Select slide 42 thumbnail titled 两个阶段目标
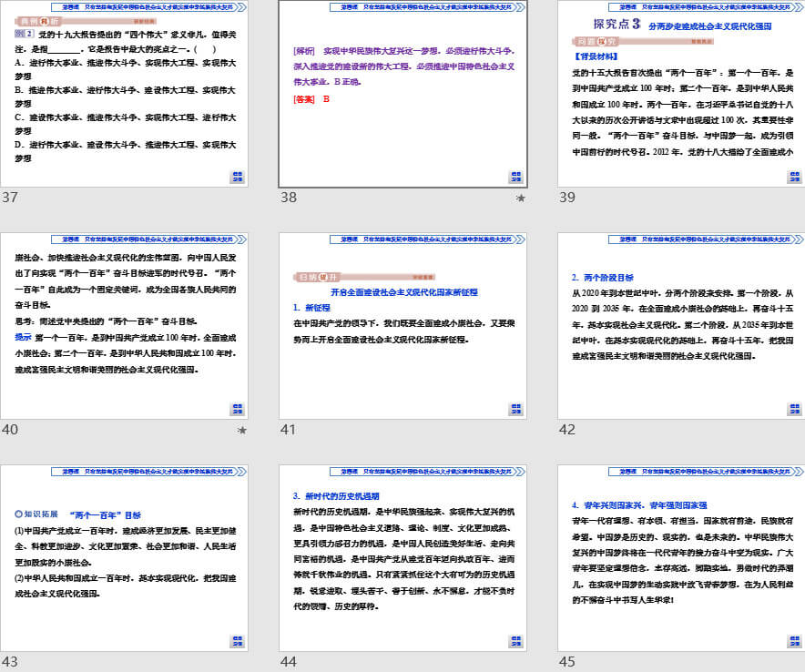805x672 pixels. click(681, 326)
